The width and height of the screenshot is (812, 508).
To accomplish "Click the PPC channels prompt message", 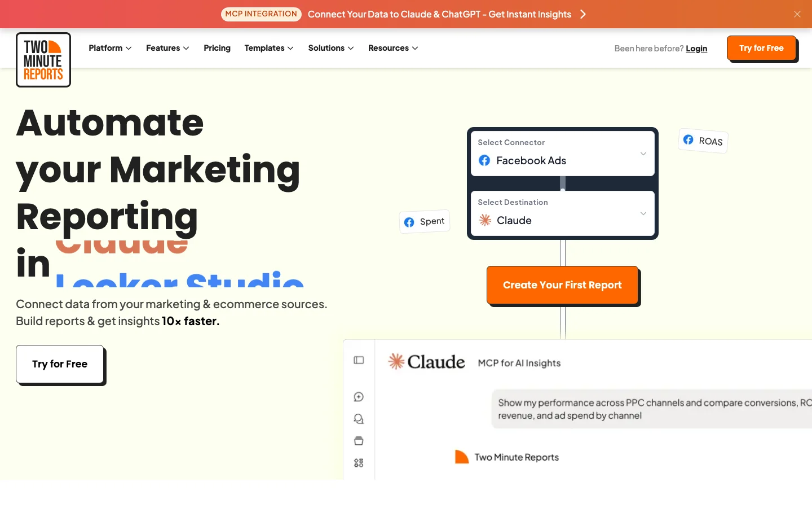I will point(652,409).
